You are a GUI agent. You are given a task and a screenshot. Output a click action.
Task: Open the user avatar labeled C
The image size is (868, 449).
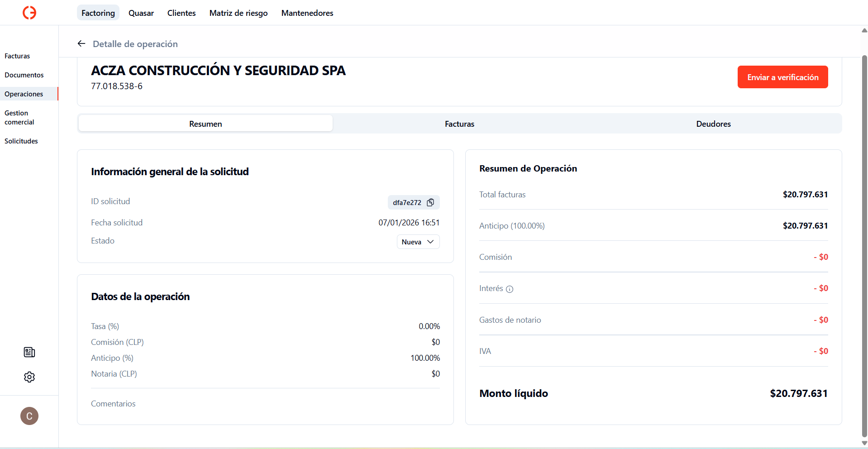pos(29,416)
